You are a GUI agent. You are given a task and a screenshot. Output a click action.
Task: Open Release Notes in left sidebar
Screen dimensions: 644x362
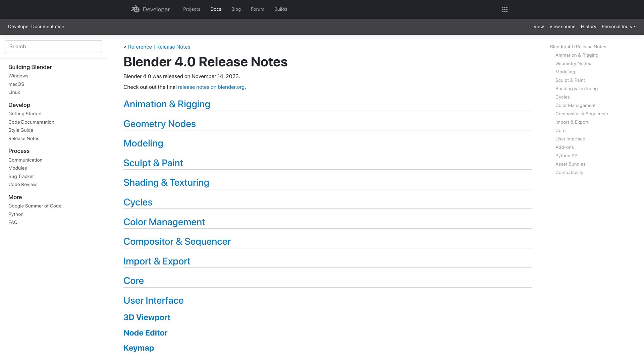(24, 138)
